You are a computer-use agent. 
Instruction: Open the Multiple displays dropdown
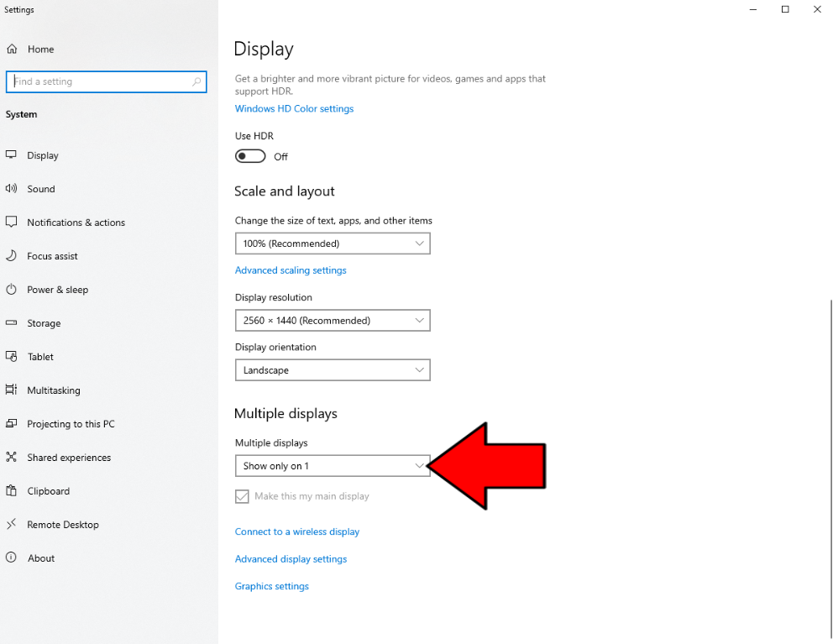tap(333, 465)
